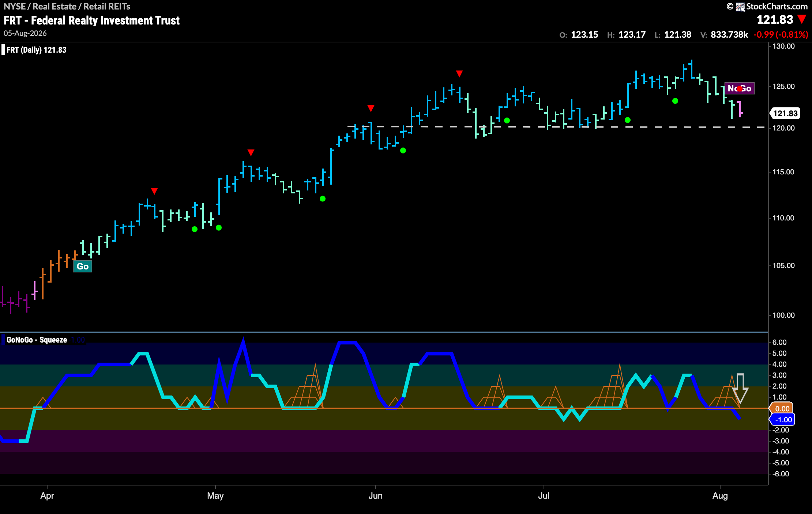Viewport: 812px width, 514px height.
Task: Click the high value '123.17'
Action: point(632,35)
